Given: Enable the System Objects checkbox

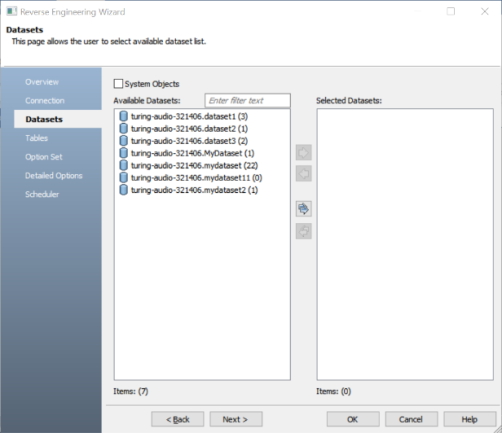Looking at the screenshot, I should [118, 83].
